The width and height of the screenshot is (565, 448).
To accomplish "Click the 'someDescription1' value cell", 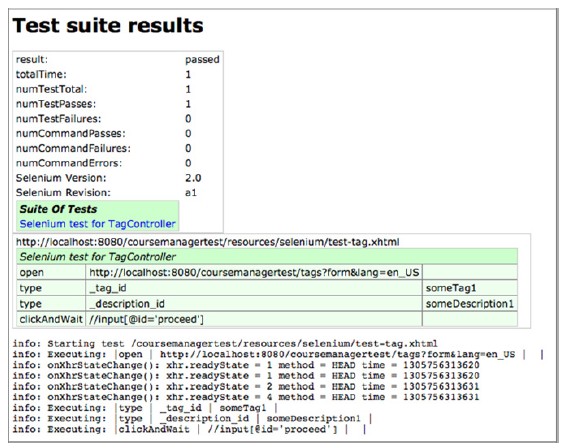I will point(470,304).
